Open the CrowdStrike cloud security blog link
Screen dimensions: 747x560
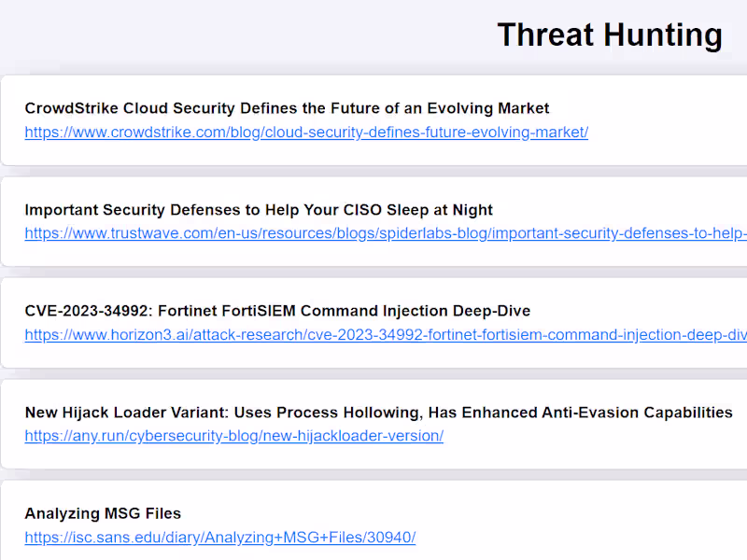point(306,133)
